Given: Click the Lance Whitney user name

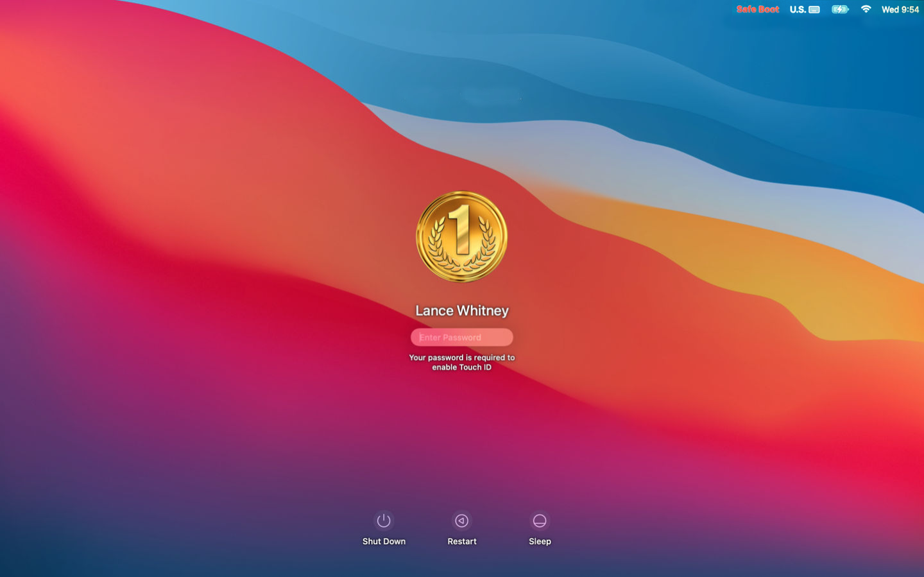Looking at the screenshot, I should click(x=462, y=311).
